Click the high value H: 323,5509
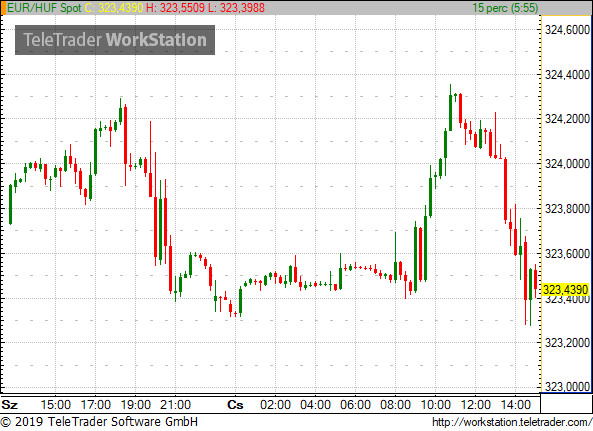Viewport: 593px width, 431px height. [175, 8]
